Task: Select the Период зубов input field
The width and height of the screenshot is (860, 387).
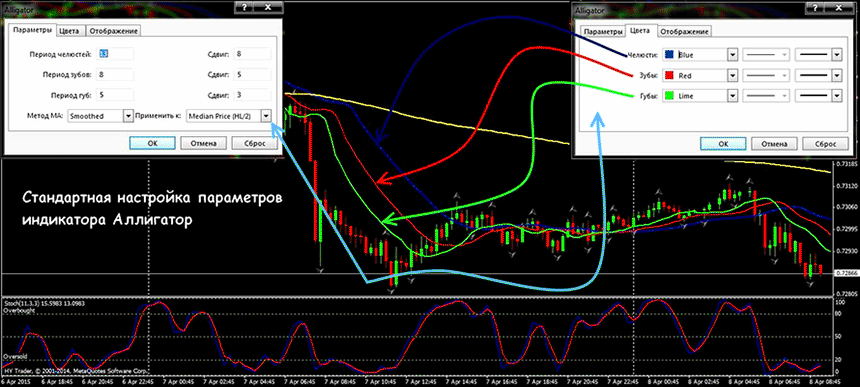Action: coord(114,74)
